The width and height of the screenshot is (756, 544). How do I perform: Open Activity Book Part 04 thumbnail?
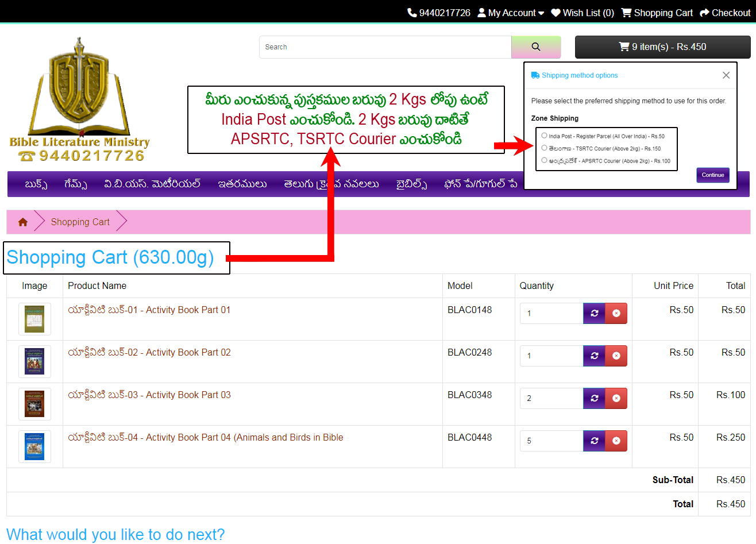(34, 446)
